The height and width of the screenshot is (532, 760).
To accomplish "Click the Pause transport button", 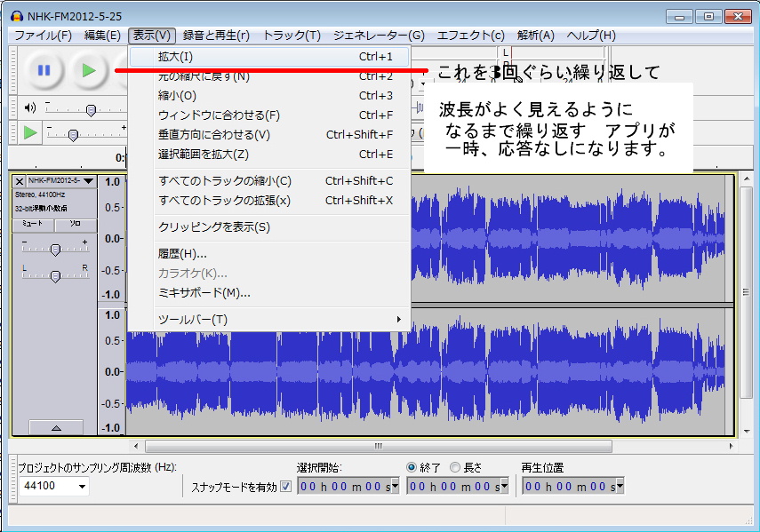I will pos(44,70).
